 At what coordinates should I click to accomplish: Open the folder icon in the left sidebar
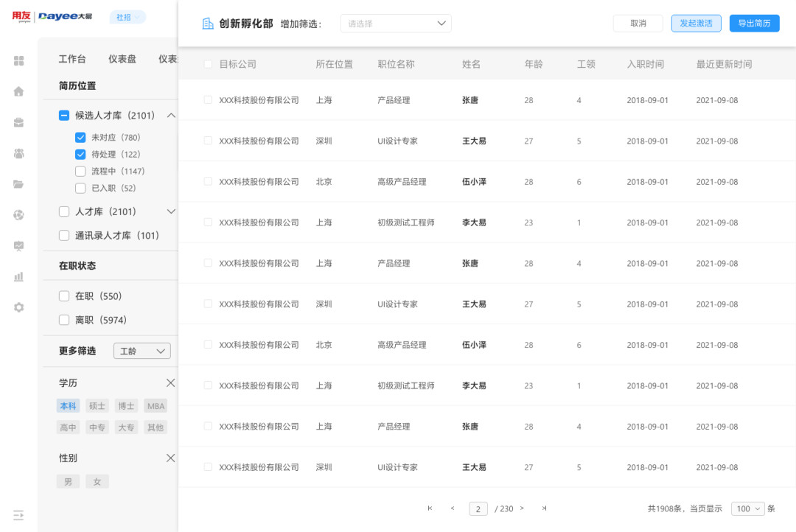click(x=18, y=184)
